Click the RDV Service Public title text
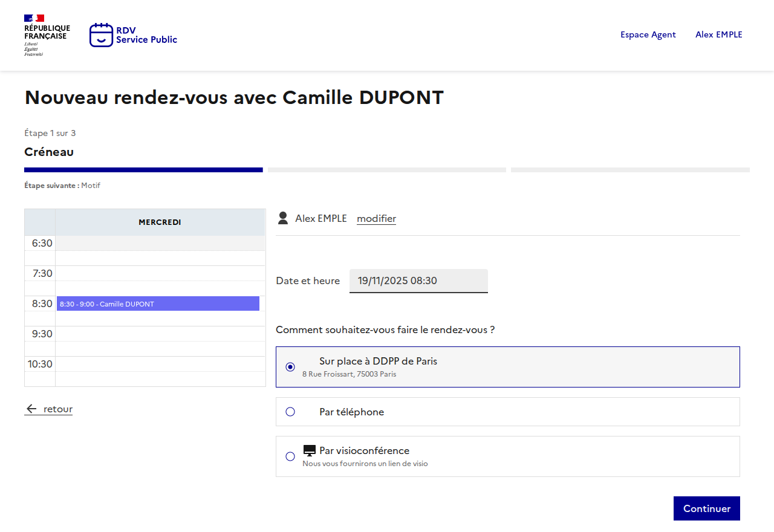The height and width of the screenshot is (532, 774). pyautogui.click(x=146, y=35)
